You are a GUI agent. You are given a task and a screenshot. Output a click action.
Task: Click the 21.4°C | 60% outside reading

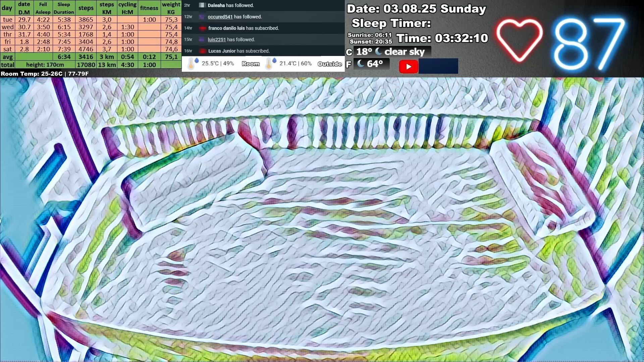pyautogui.click(x=296, y=63)
